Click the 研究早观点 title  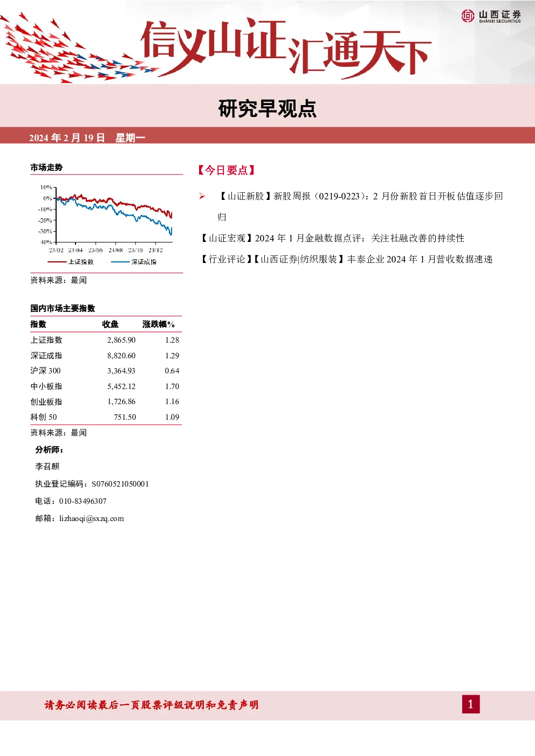(267, 108)
